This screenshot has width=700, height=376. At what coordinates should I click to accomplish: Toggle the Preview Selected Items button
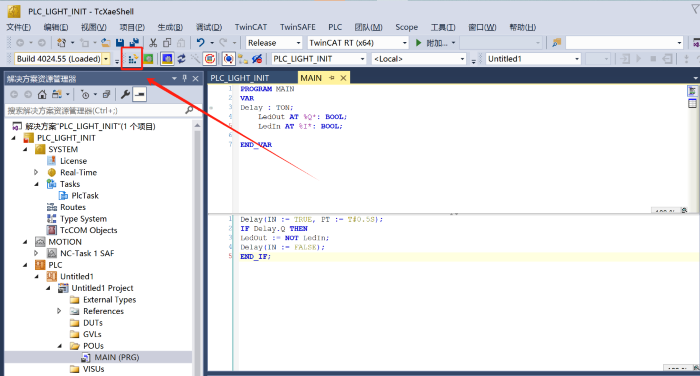pos(140,94)
